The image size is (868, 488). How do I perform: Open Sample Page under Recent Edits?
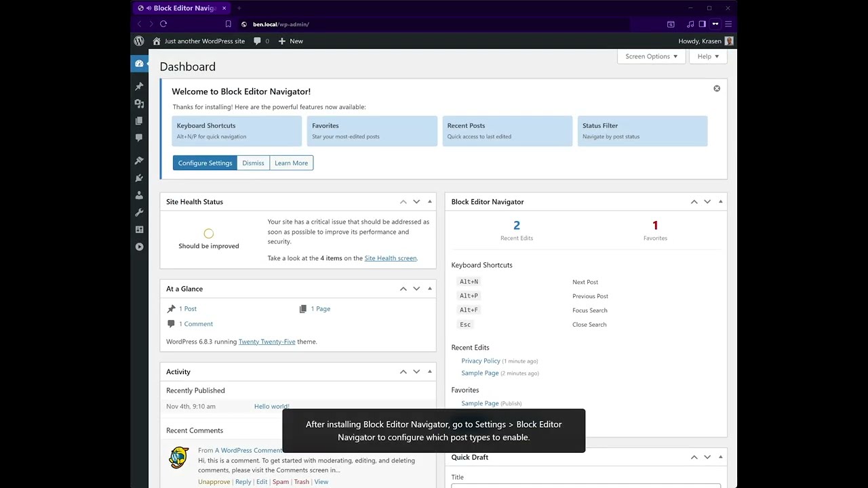(480, 373)
